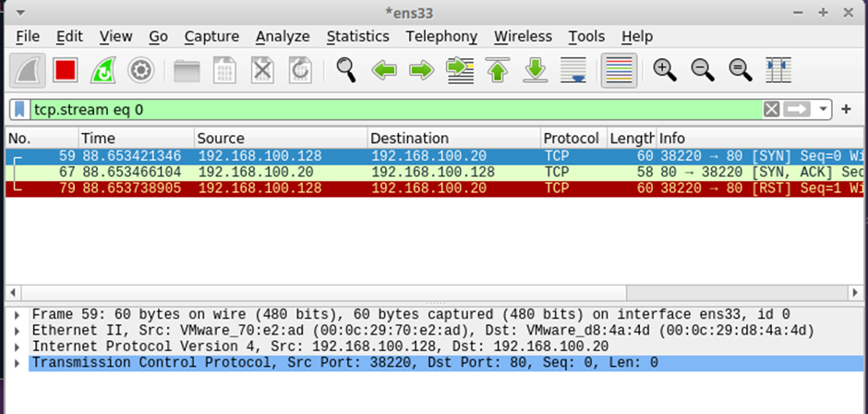Open the Edit menu
868x414 pixels.
coord(70,37)
